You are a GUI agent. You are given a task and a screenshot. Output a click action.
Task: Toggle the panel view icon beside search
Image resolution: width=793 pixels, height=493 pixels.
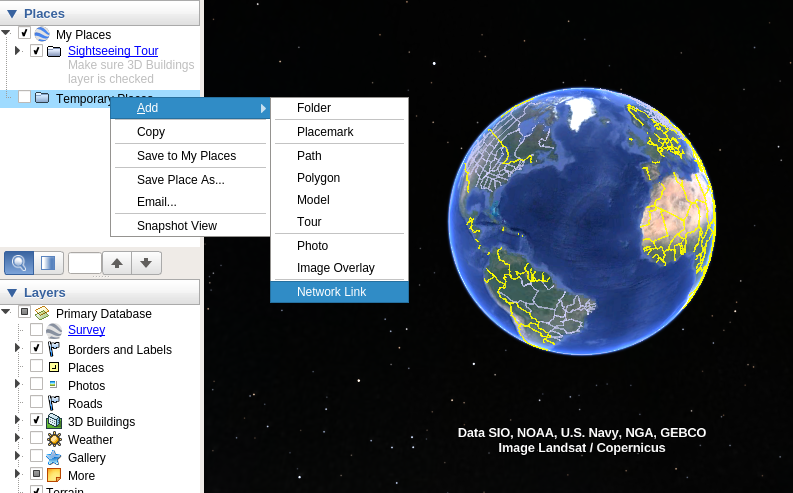pyautogui.click(x=49, y=263)
